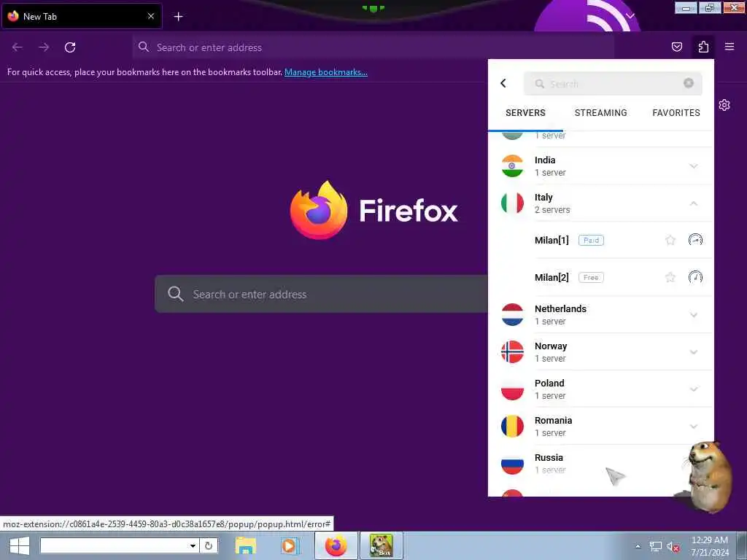Image resolution: width=747 pixels, height=560 pixels.
Task: Run speed test for Milan[1]
Action: (x=695, y=239)
